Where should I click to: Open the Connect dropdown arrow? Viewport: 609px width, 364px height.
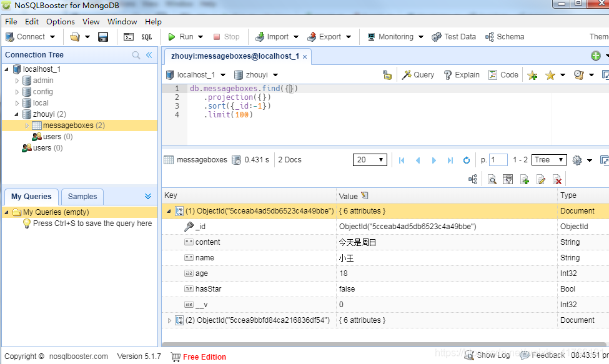coord(52,37)
